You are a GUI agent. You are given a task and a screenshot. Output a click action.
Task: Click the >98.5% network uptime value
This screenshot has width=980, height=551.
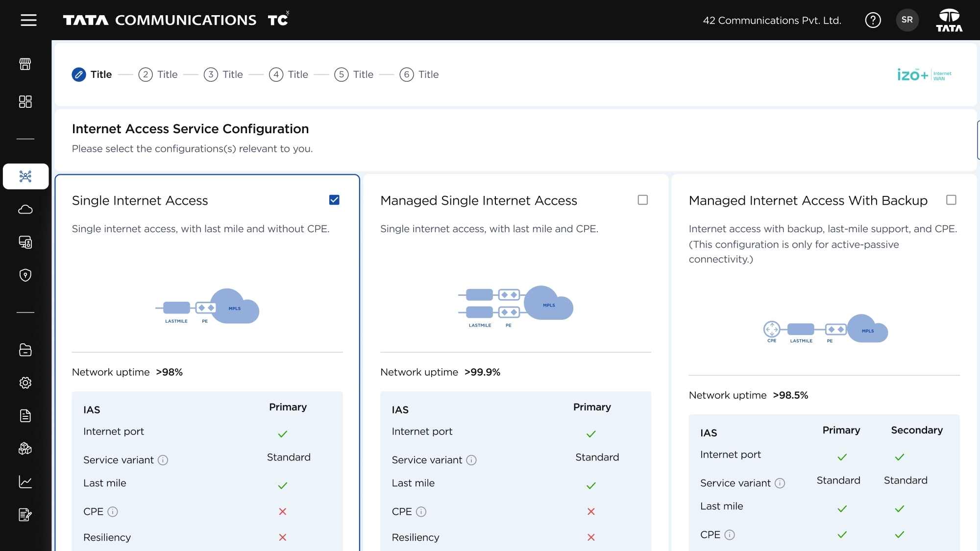(790, 395)
